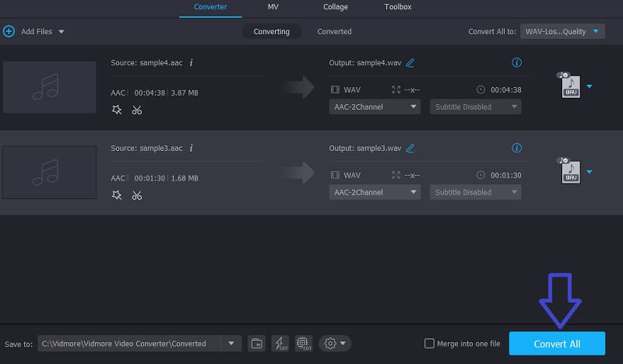Click the WAV format icon for sample4

pos(570,86)
